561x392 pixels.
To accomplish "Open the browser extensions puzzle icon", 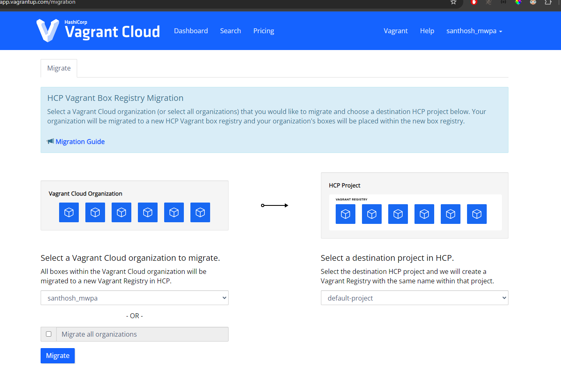I will 548,2.
